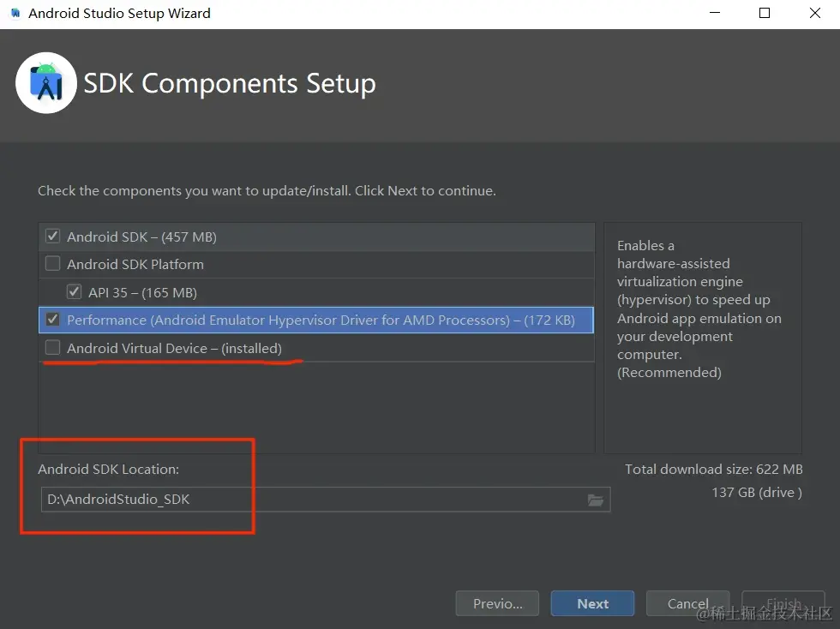
Task: Click the Total download size: 622 MB text
Action: [x=713, y=470]
